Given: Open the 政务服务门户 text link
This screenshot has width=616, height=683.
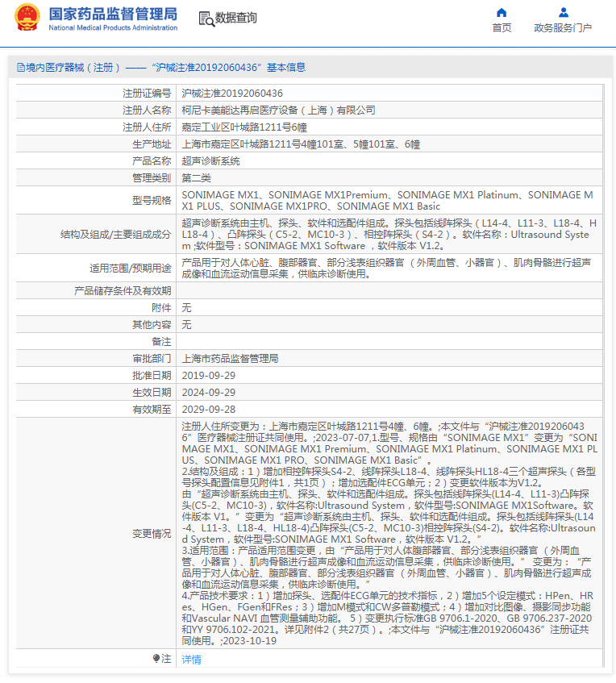Looking at the screenshot, I should [563, 28].
